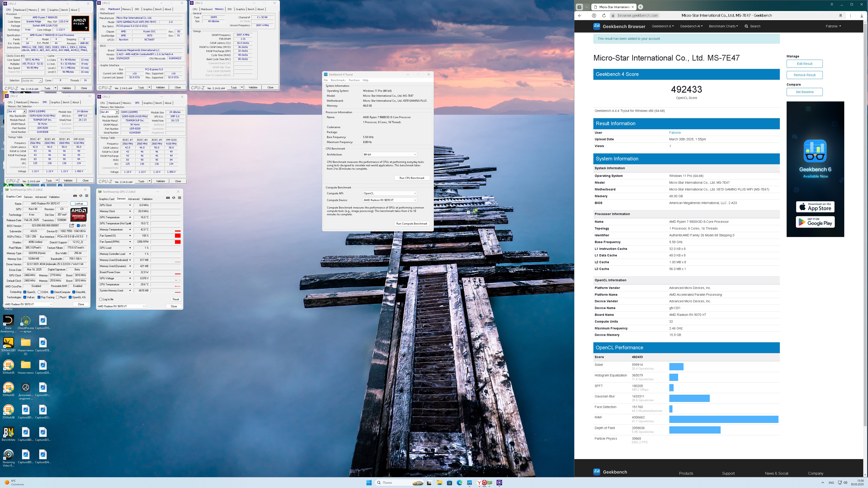Click the BIOS export share icon
The image size is (868, 488).
click(x=72, y=225)
